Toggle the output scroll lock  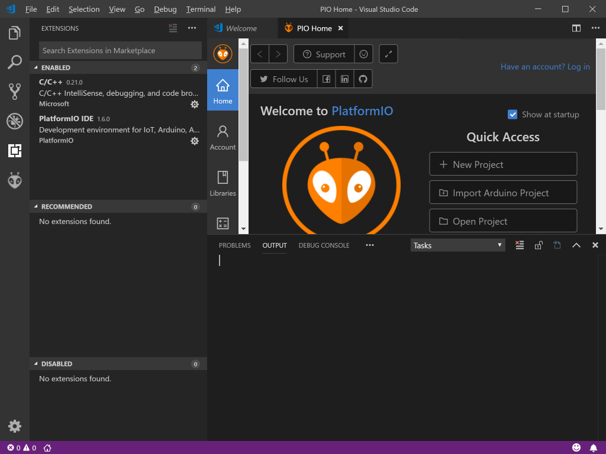pos(538,245)
